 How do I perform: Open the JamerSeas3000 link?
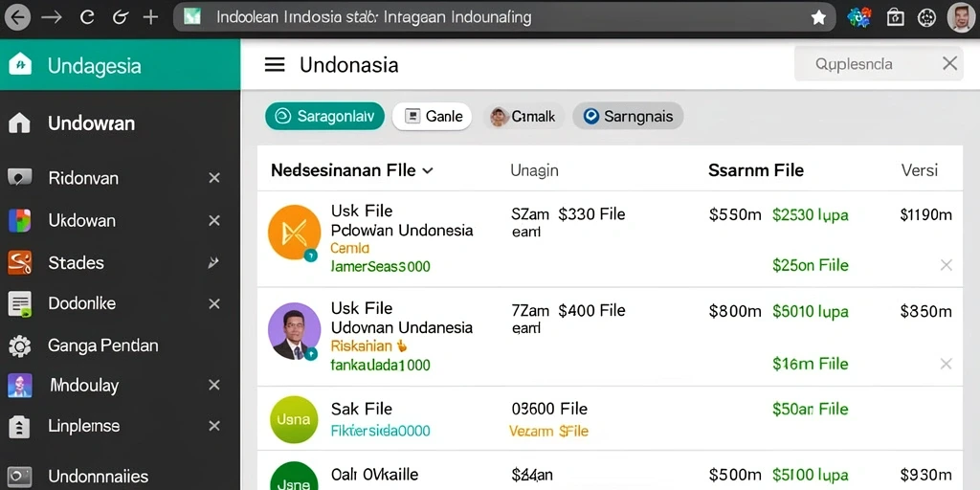coord(380,267)
